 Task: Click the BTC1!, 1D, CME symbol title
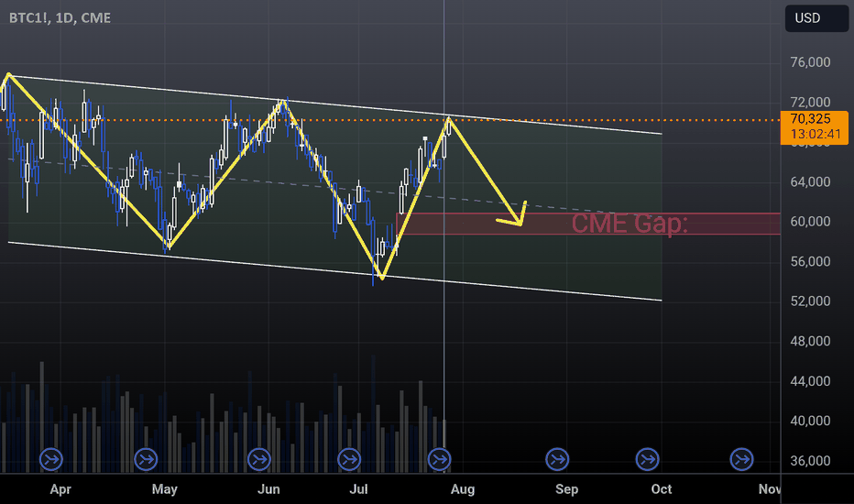[x=60, y=18]
